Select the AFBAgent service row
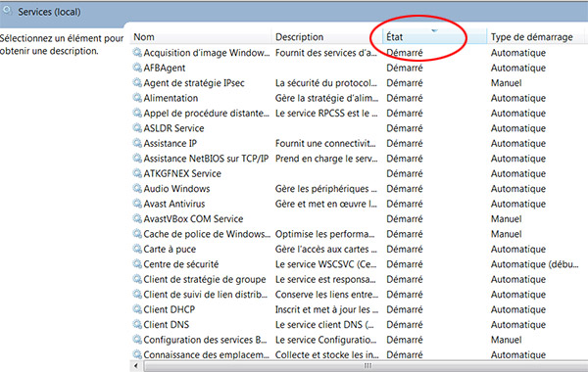The width and height of the screenshot is (588, 372). [x=165, y=68]
